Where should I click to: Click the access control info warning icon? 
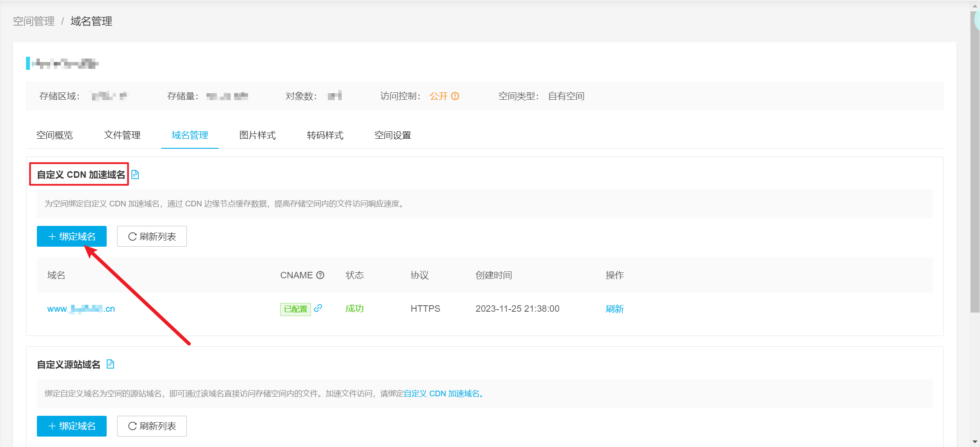[455, 96]
